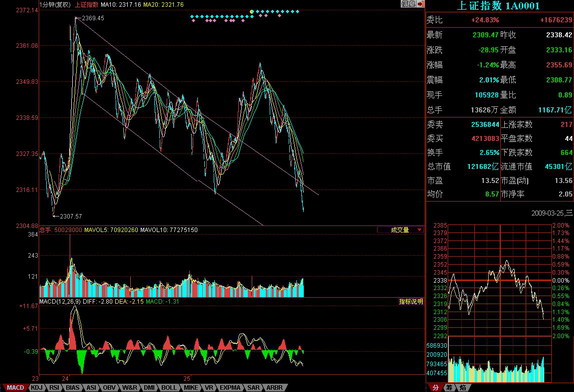Select the 分 tab under the mini chart
574x392 pixels.
(435, 388)
